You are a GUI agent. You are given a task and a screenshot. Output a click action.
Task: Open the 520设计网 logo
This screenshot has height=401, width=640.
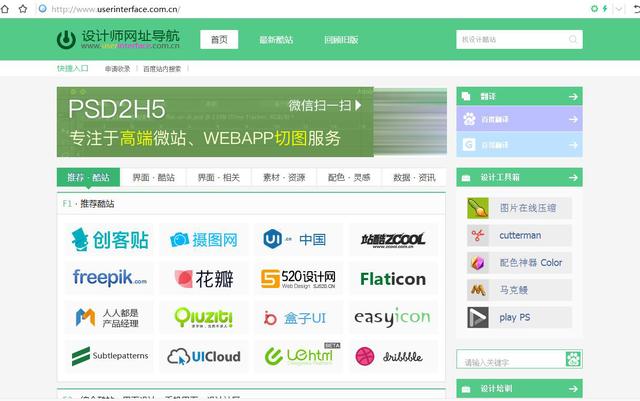(299, 278)
